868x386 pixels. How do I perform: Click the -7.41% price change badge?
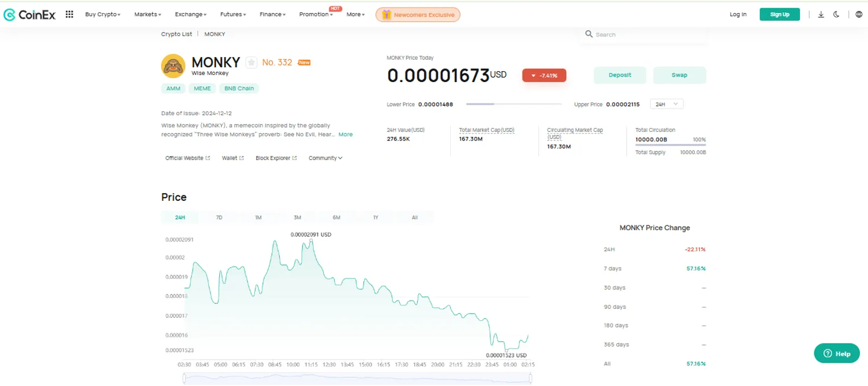[544, 75]
